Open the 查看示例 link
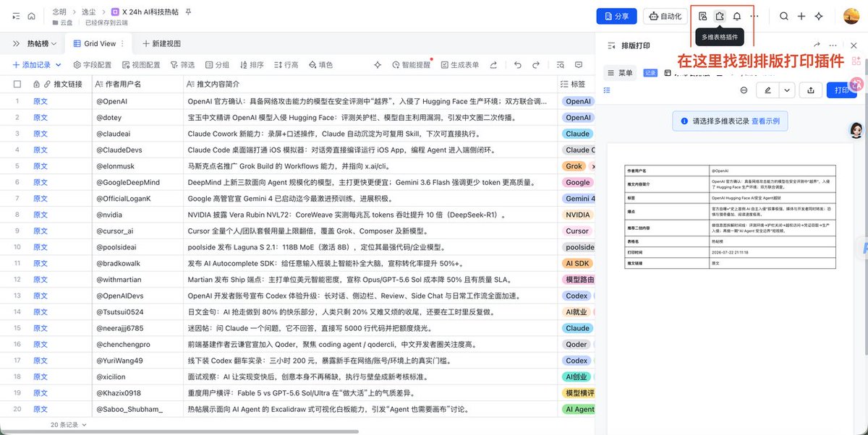The image size is (868, 435). point(765,121)
